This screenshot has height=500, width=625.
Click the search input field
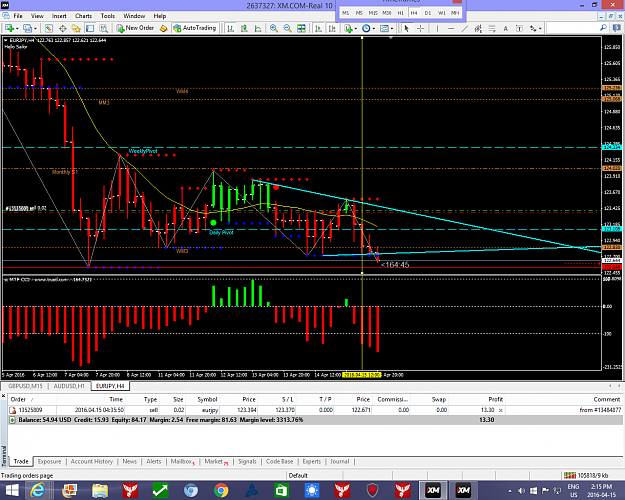[x=572, y=28]
